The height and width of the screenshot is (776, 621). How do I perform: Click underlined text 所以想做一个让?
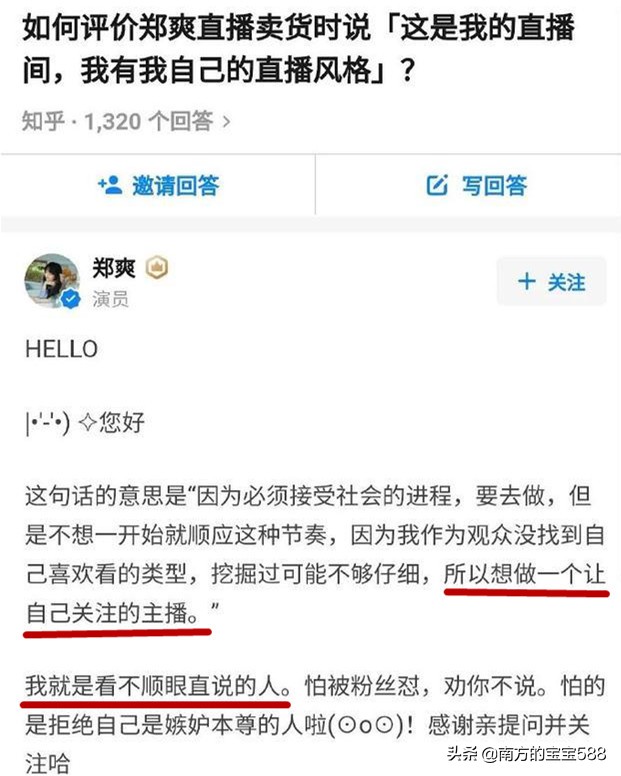(525, 575)
